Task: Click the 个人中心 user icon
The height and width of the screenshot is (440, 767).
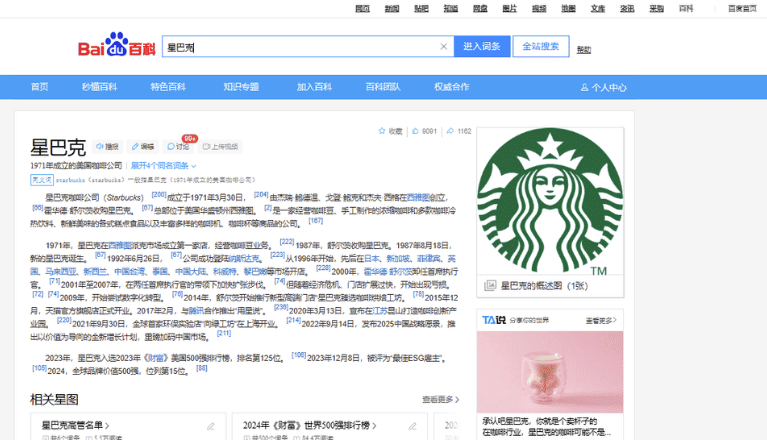Action: pos(584,88)
